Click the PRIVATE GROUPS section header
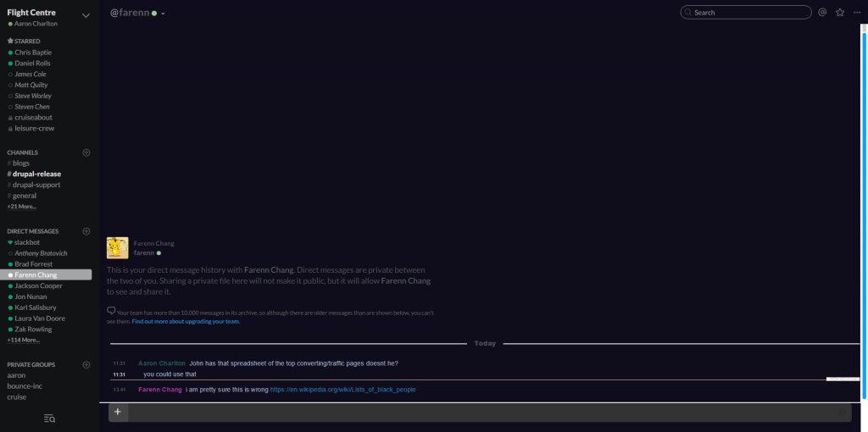The height and width of the screenshot is (432, 868). point(31,364)
